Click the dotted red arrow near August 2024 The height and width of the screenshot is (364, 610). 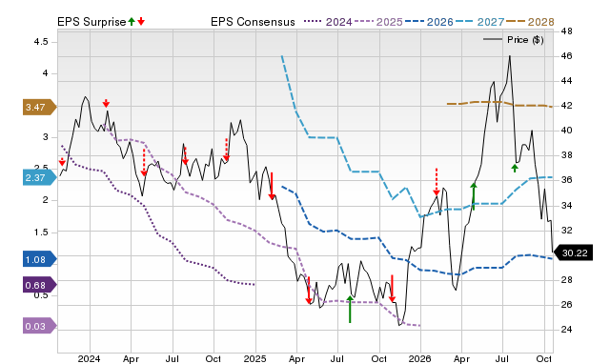click(185, 156)
